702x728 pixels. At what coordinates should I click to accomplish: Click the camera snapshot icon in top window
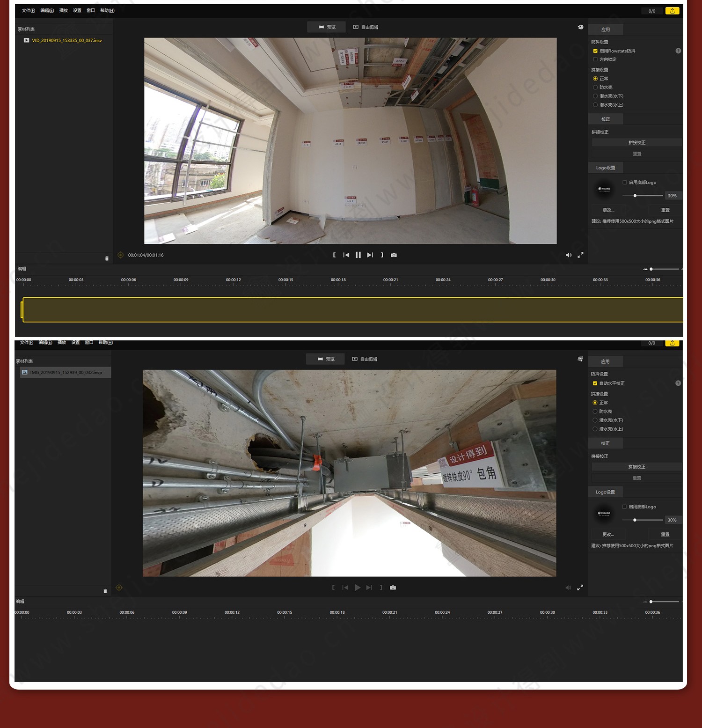[394, 255]
